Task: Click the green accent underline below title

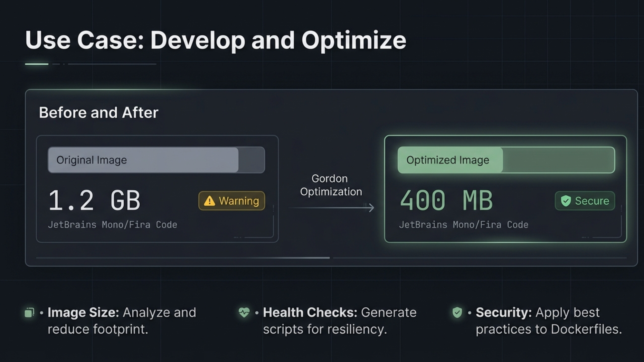Action: point(37,64)
